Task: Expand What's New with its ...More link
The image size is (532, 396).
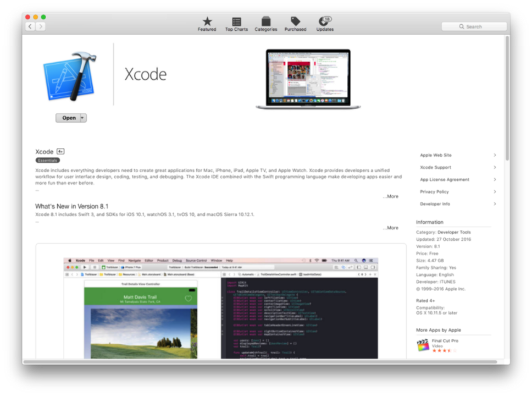Action: pyautogui.click(x=391, y=228)
